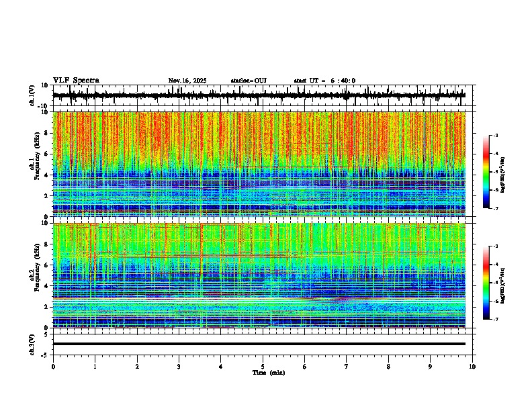
Task: Click the time axis tick label "5"
Action: tap(263, 367)
